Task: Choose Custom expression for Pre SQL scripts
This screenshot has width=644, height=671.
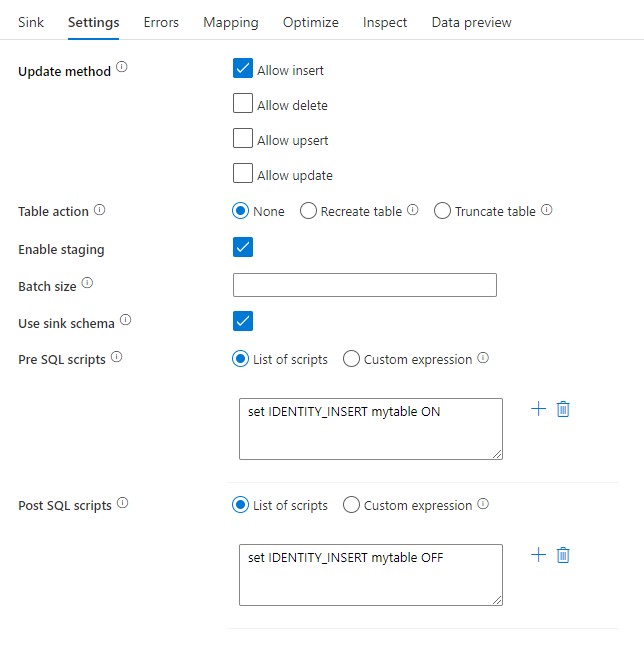Action: tap(351, 359)
